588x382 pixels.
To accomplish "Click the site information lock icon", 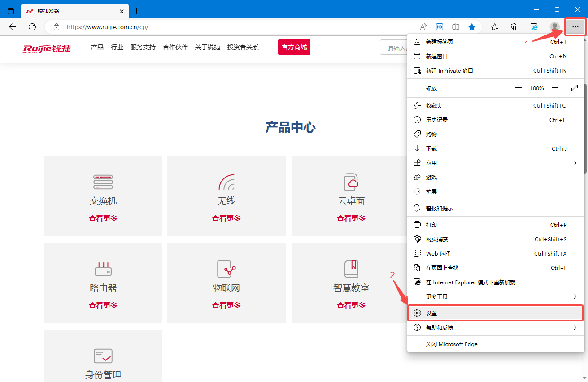I will pos(56,27).
